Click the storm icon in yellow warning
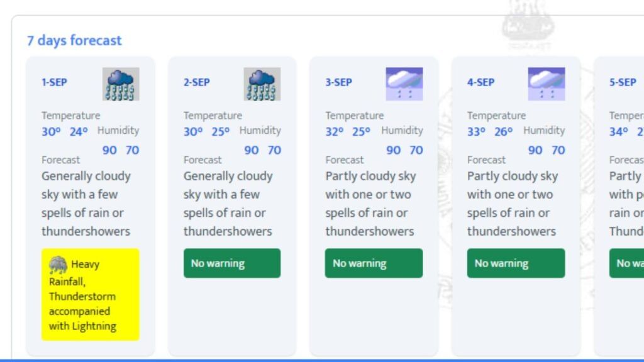This screenshot has width=644, height=362. [x=58, y=265]
